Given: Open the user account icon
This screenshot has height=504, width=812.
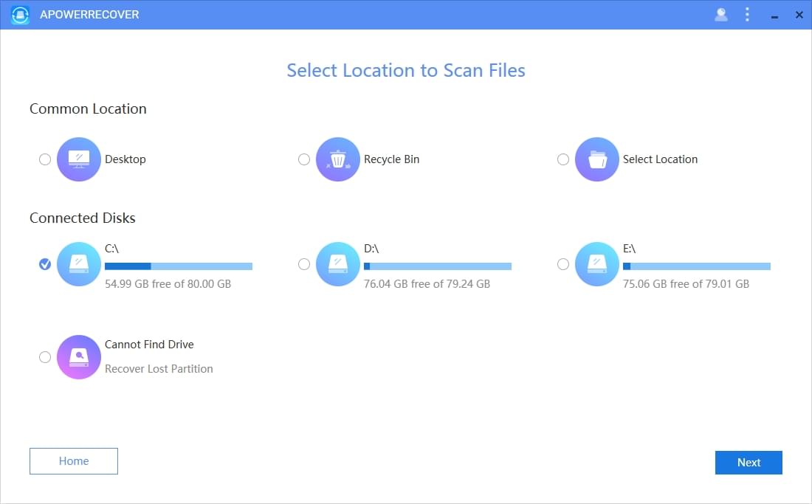Looking at the screenshot, I should [720, 14].
